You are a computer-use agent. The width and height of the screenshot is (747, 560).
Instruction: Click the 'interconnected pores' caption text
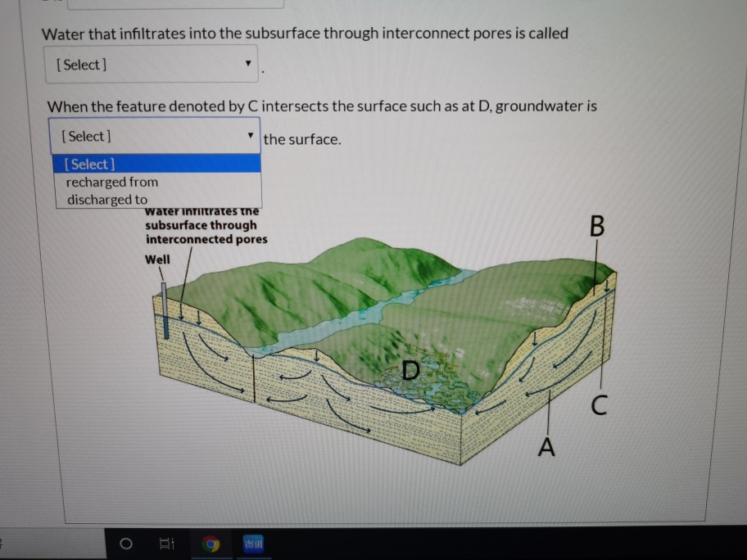(206, 239)
